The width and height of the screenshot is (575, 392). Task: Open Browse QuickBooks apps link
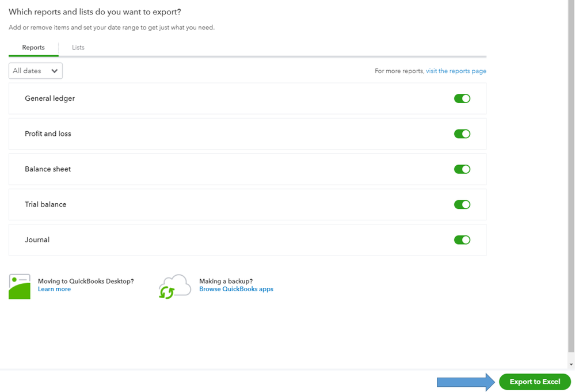[x=236, y=289]
